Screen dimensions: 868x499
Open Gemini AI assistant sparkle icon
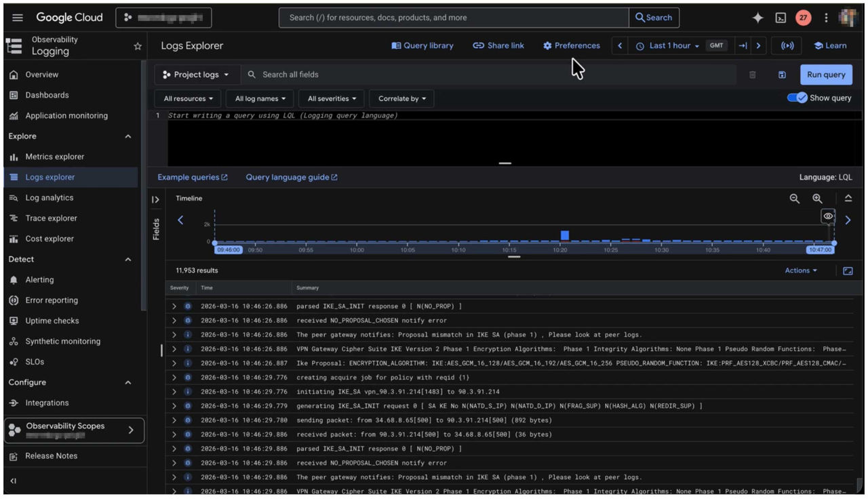[758, 18]
